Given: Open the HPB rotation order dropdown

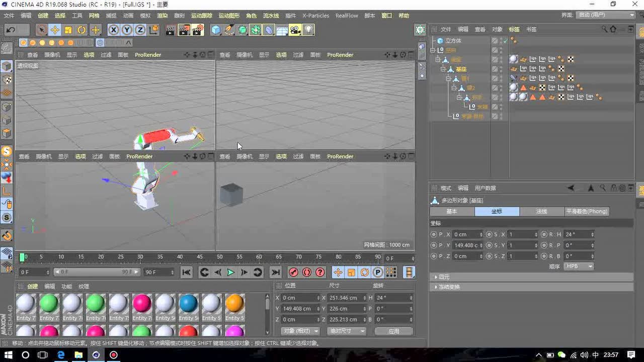Looking at the screenshot, I should coord(579,266).
